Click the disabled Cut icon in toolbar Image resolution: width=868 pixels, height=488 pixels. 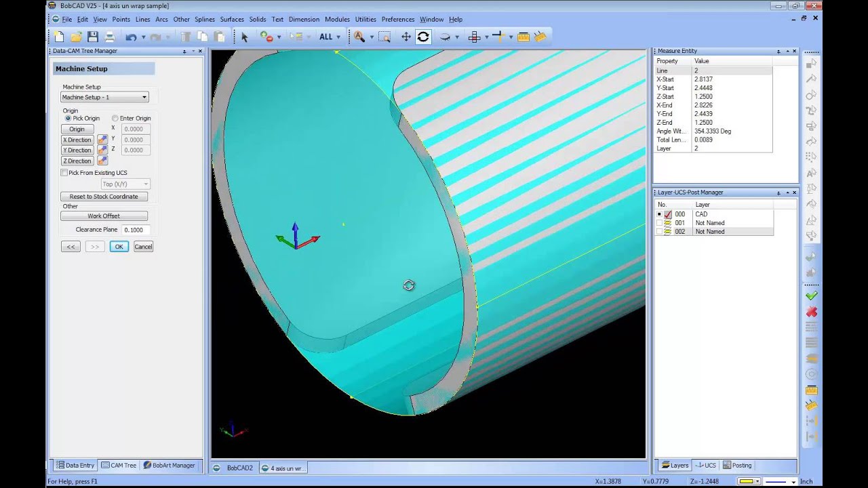click(x=186, y=37)
